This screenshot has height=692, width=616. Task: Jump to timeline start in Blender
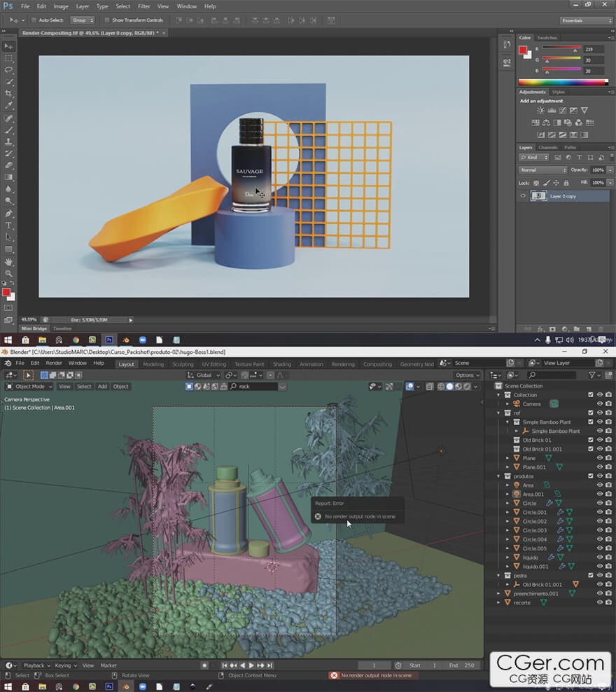pyautogui.click(x=225, y=665)
